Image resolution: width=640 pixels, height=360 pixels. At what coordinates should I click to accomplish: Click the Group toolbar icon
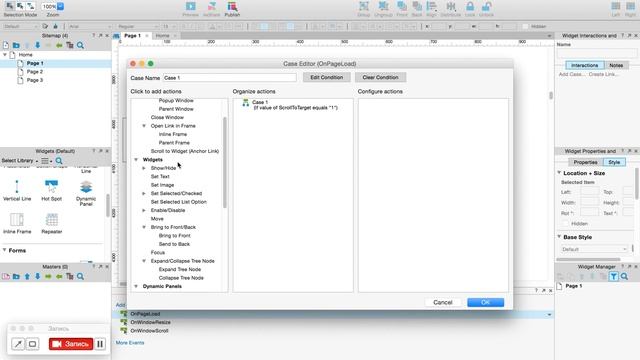[x=363, y=6]
